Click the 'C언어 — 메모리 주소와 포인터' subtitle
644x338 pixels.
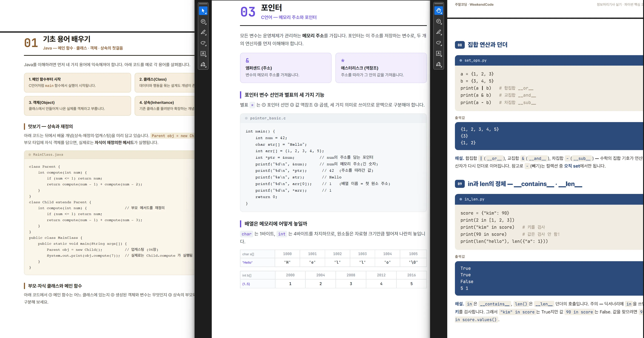point(289,17)
